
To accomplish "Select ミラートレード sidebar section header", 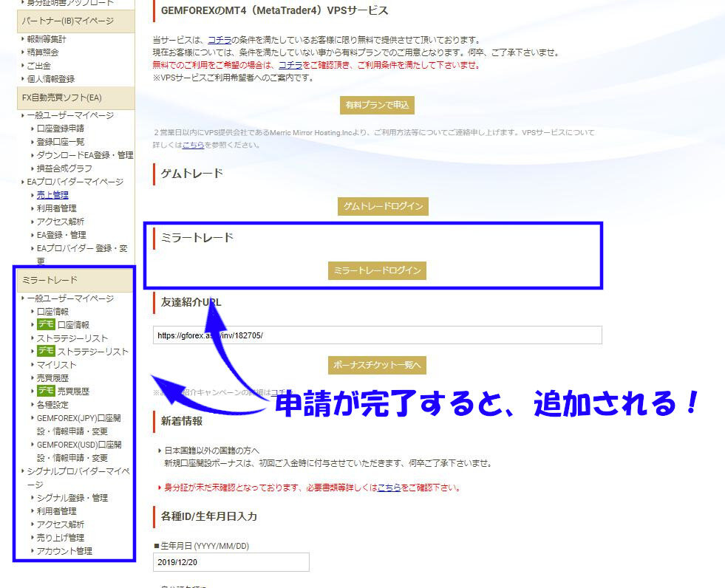I will pos(75,280).
